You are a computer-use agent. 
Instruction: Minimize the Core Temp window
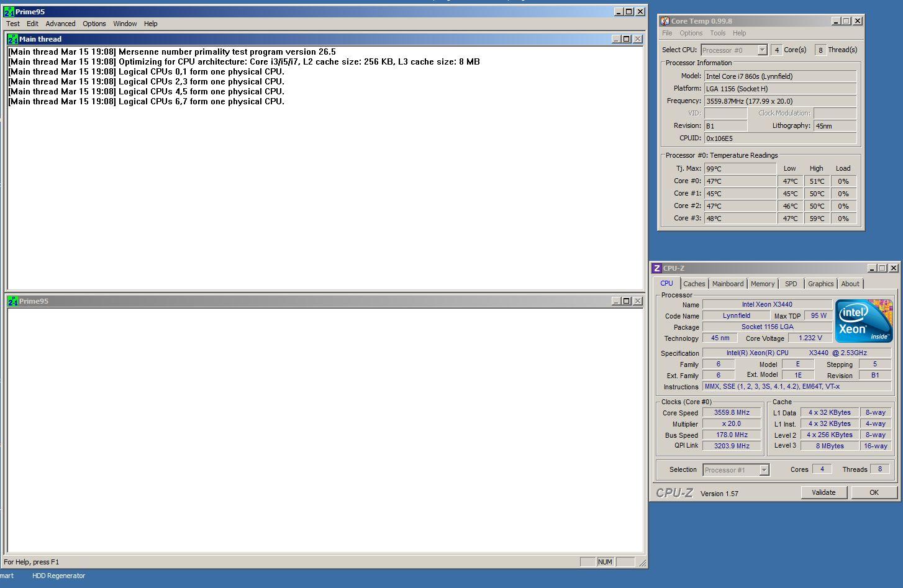coord(836,21)
